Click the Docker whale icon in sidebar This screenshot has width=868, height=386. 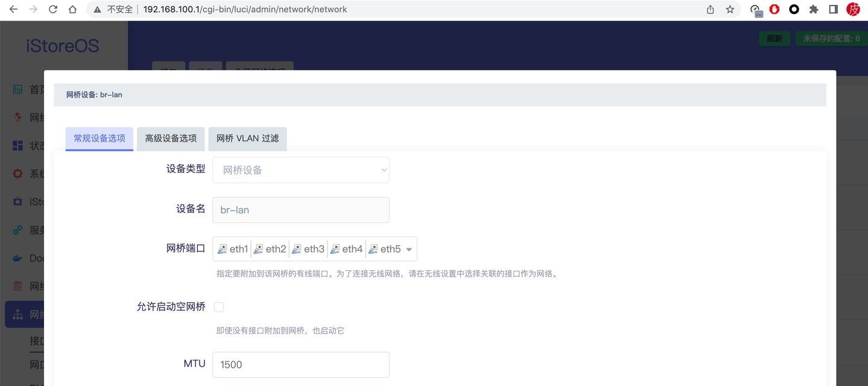[18, 258]
